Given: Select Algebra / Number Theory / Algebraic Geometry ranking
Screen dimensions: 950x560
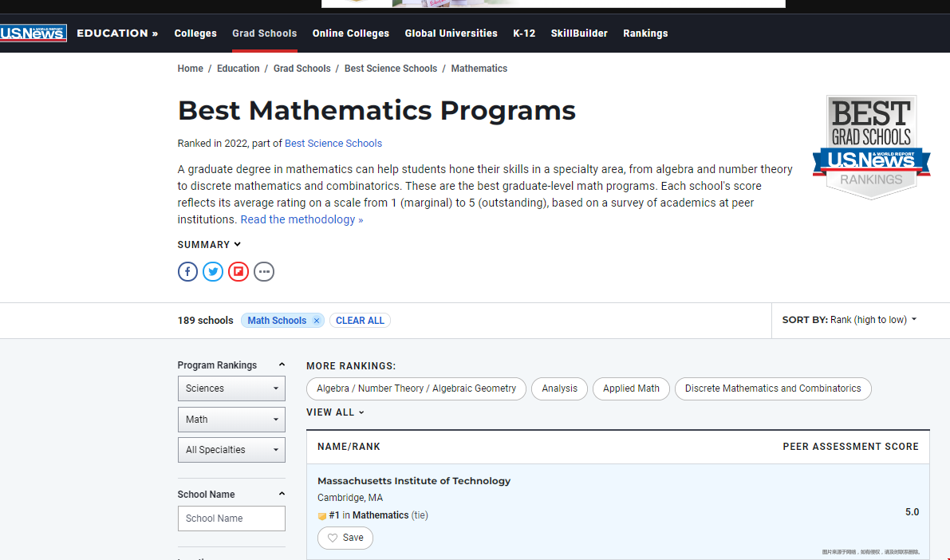Looking at the screenshot, I should 416,388.
